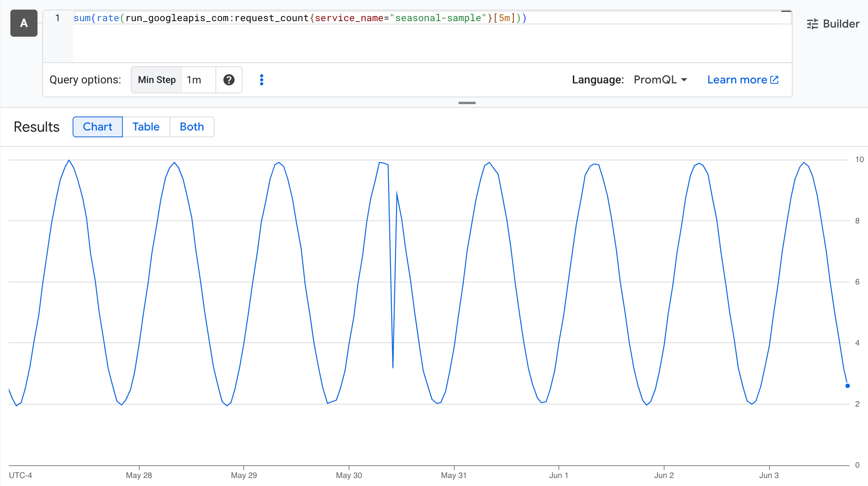The height and width of the screenshot is (486, 868).
Task: Click the Jun 1 axis label
Action: 558,475
